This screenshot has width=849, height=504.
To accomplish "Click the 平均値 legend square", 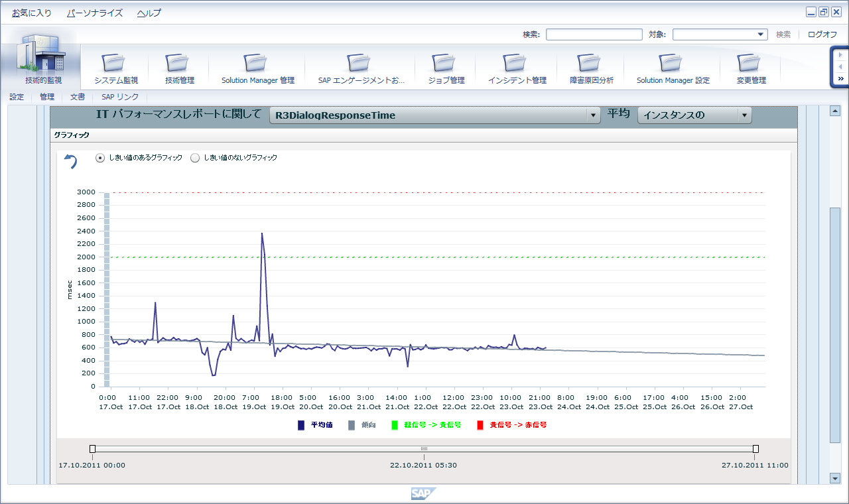I will (x=301, y=425).
